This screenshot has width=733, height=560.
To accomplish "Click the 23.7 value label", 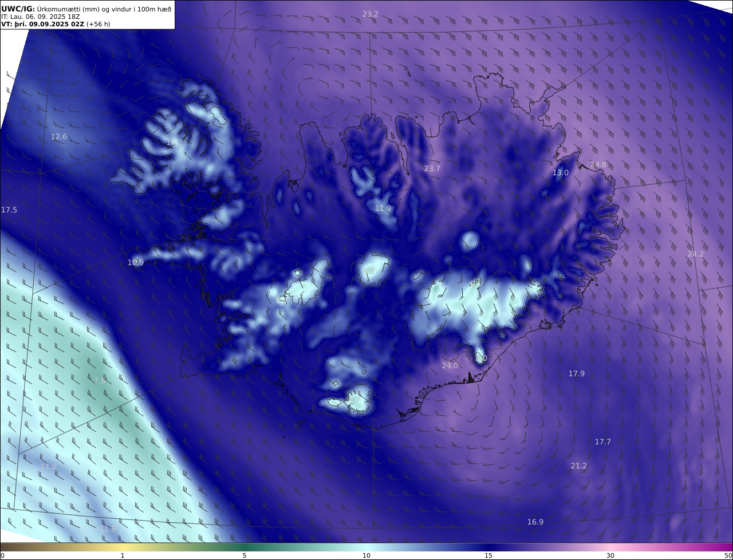I will tap(432, 168).
